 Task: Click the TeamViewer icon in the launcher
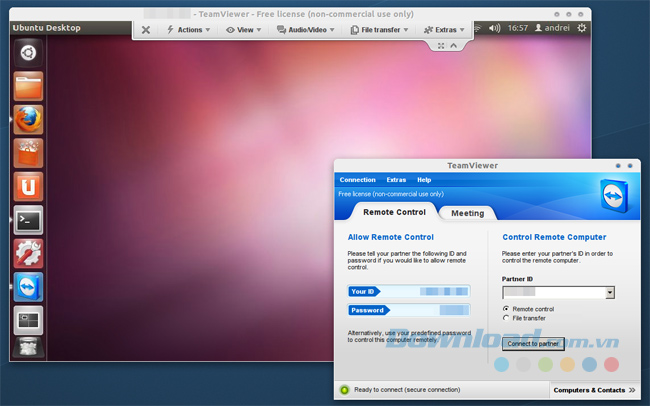tap(28, 286)
